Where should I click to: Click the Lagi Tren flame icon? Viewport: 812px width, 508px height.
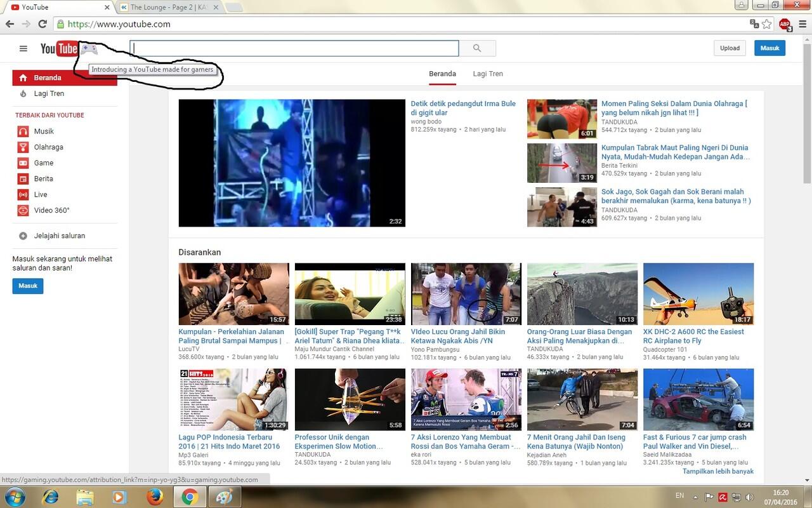pyautogui.click(x=23, y=93)
